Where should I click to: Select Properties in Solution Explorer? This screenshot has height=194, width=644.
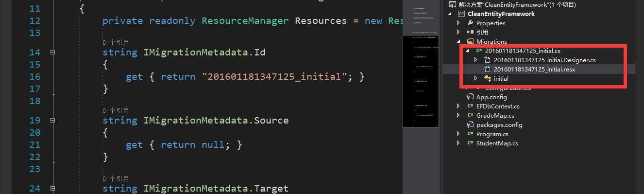tap(491, 23)
